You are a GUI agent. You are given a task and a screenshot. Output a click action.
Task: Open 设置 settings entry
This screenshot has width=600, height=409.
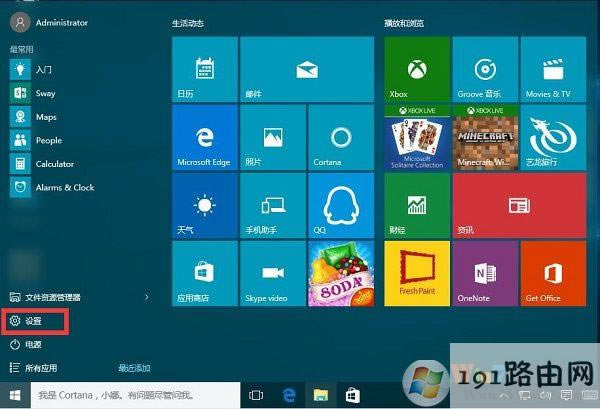34,321
